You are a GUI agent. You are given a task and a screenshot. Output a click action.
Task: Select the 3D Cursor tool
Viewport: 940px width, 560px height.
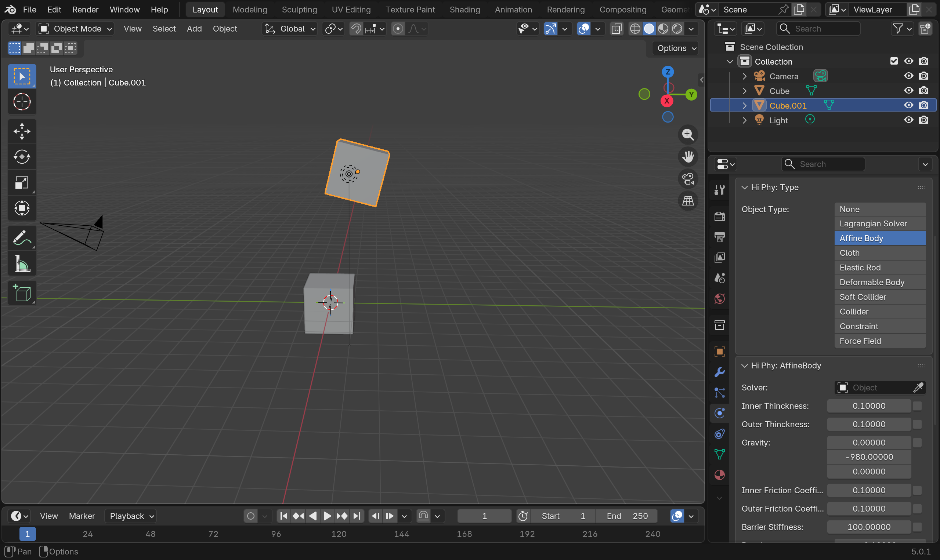point(22,102)
